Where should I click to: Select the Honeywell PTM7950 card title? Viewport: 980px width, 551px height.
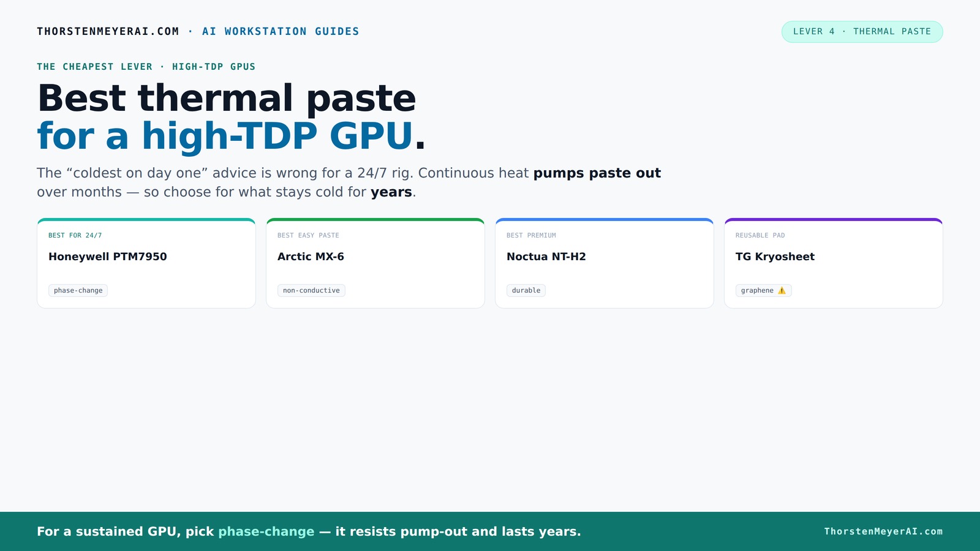(x=108, y=257)
